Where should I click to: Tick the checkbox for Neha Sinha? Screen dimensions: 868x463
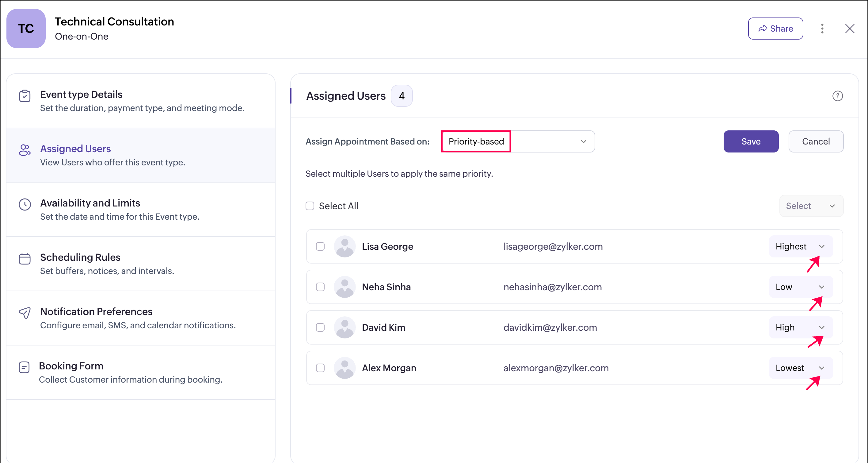320,287
